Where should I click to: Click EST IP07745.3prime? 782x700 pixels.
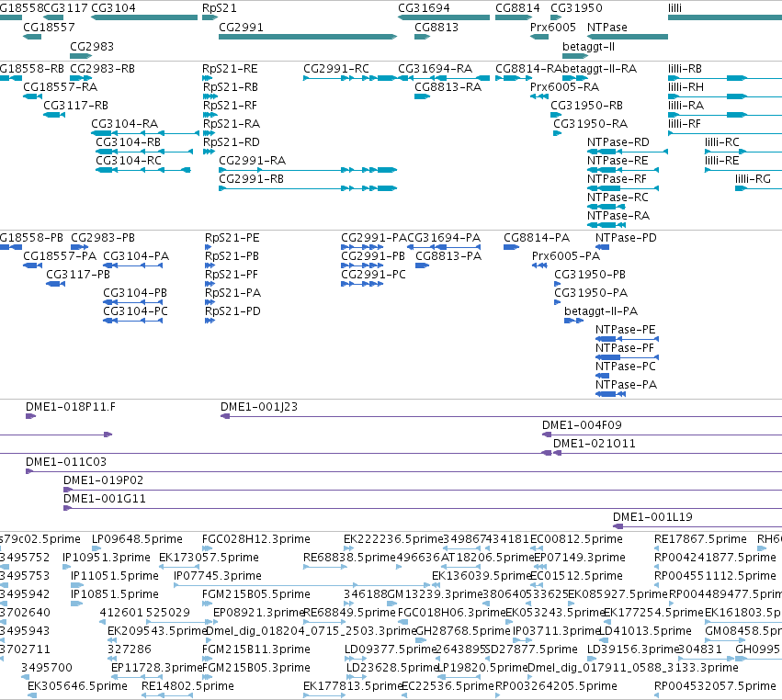(218, 576)
